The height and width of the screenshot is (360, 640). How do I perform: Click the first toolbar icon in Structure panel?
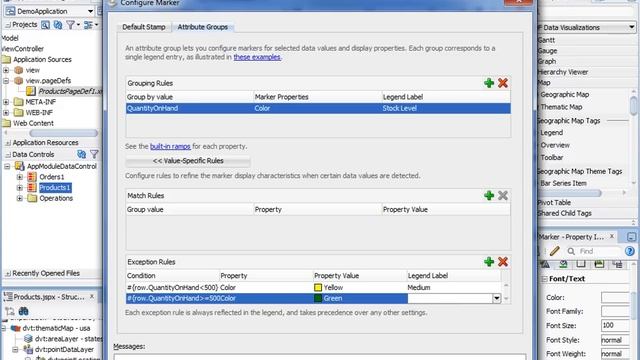(x=9, y=311)
